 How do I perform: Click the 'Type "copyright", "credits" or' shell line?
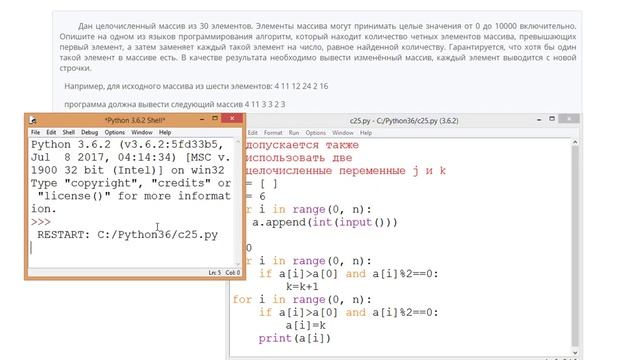tap(131, 183)
